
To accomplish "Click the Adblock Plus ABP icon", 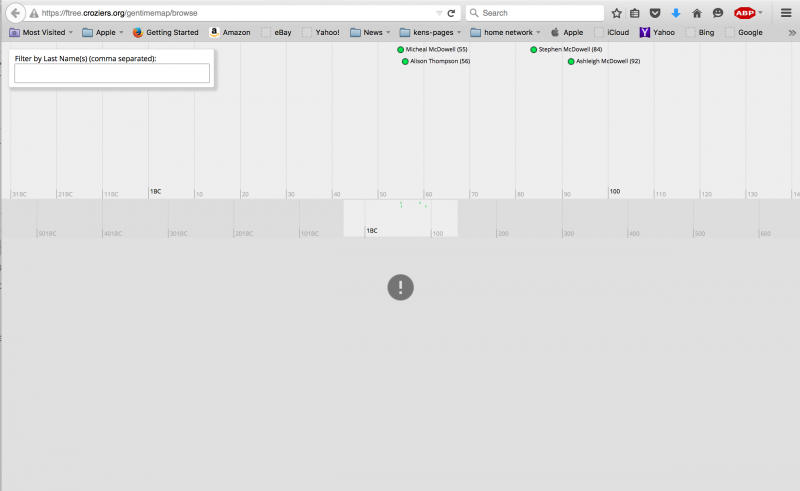I will pyautogui.click(x=744, y=13).
